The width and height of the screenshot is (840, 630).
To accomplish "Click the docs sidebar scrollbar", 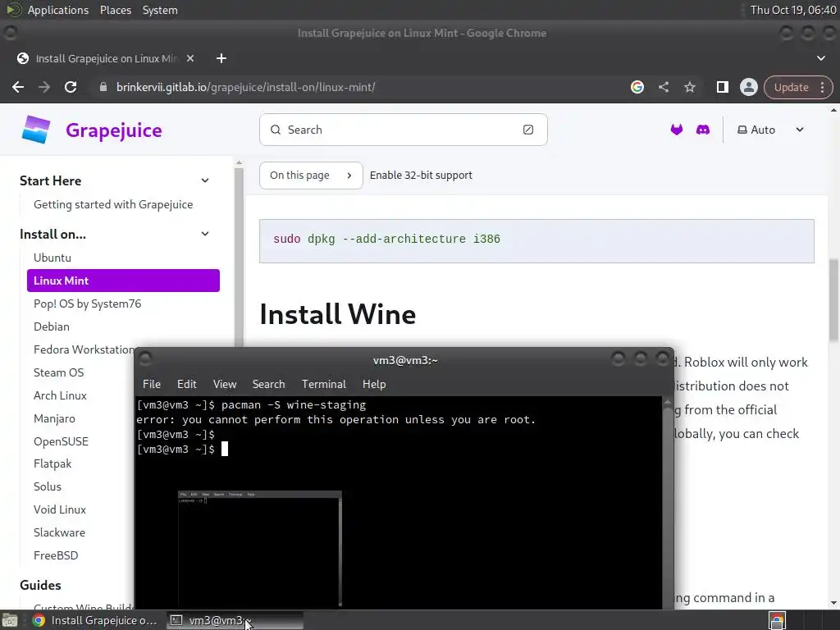I will (x=239, y=257).
